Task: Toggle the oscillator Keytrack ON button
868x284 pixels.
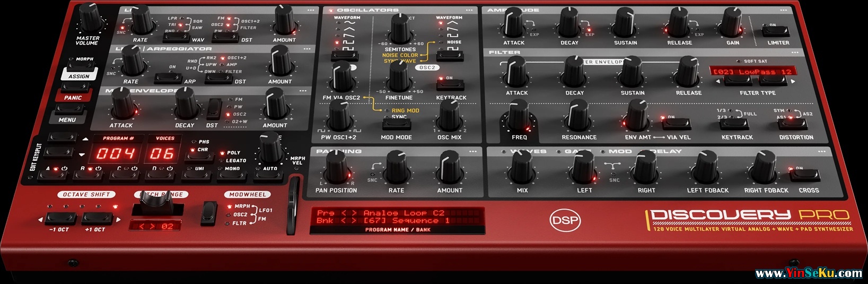Action: tap(450, 85)
